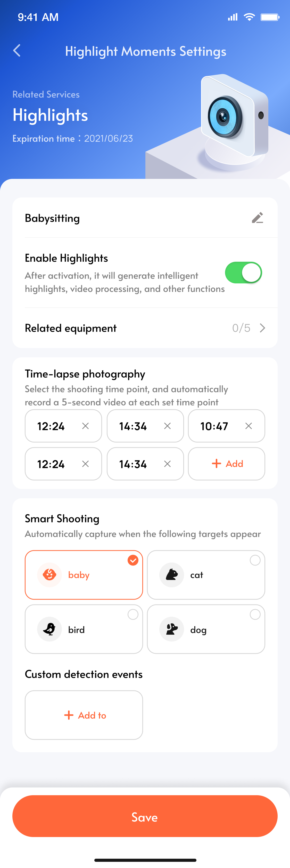290x868 pixels.
Task: Click the first-row 12:24 time chip
Action: [x=63, y=426]
